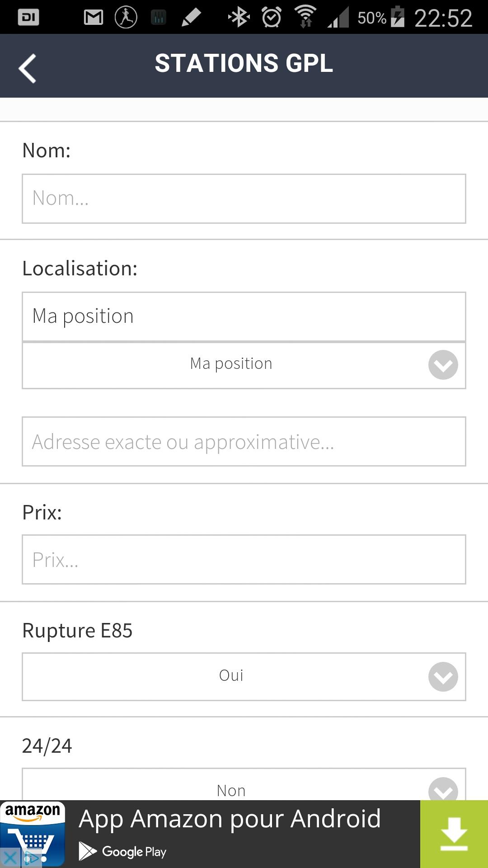Tap the battery status icon

398,17
